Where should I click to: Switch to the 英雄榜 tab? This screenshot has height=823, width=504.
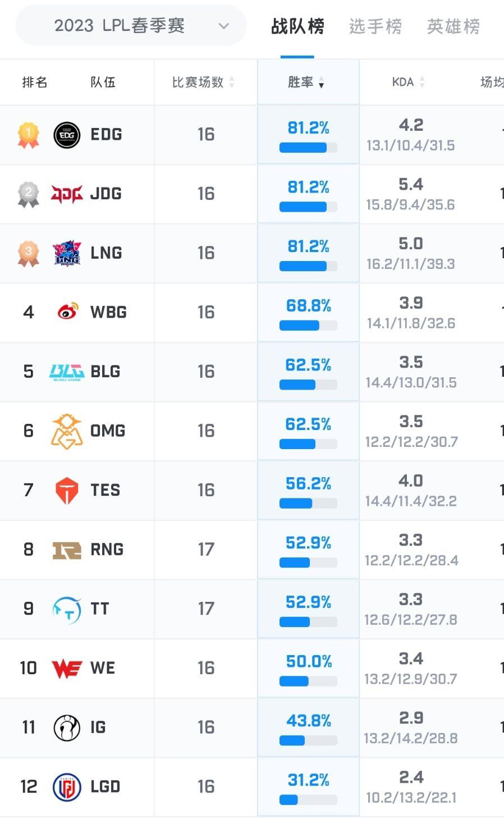click(x=453, y=26)
